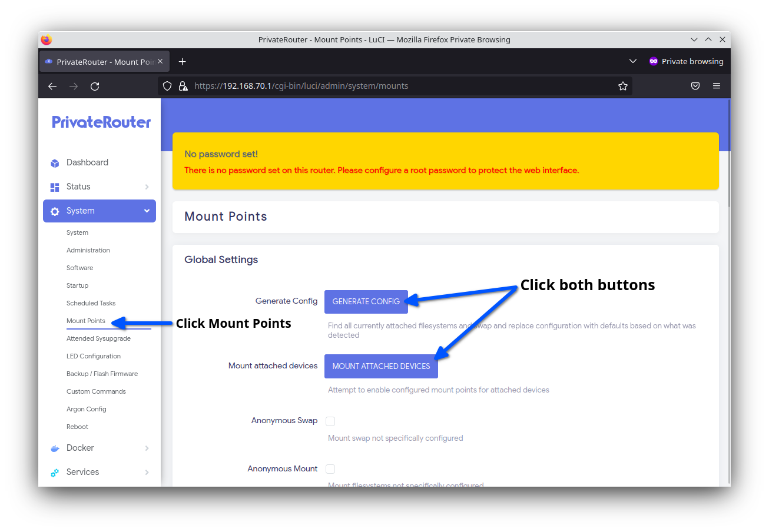This screenshot has width=769, height=532.
Task: Click the page vertical scrollbar
Action: tap(728, 153)
